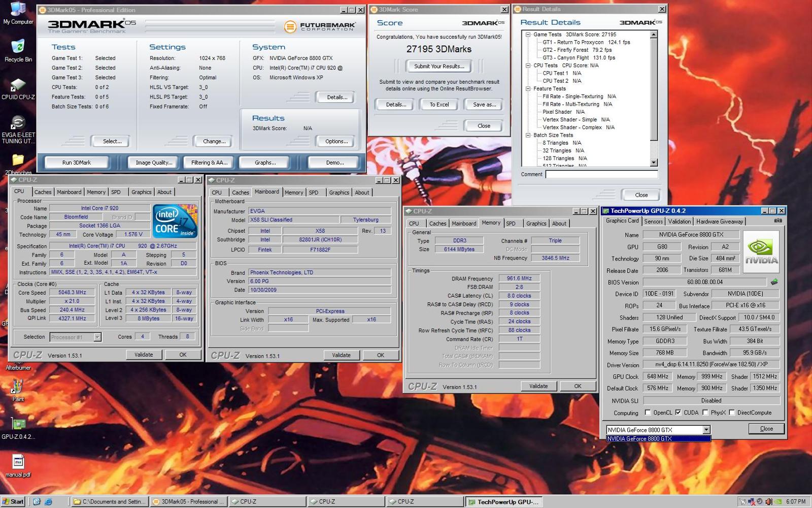812x508 pixels.
Task: Open My Computer desktop icon
Action: [x=18, y=14]
